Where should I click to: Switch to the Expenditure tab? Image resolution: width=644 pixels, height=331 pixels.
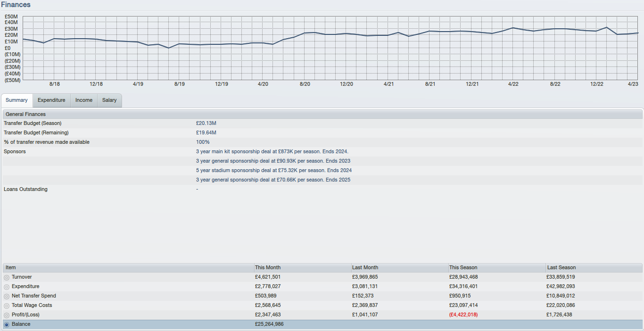[51, 100]
